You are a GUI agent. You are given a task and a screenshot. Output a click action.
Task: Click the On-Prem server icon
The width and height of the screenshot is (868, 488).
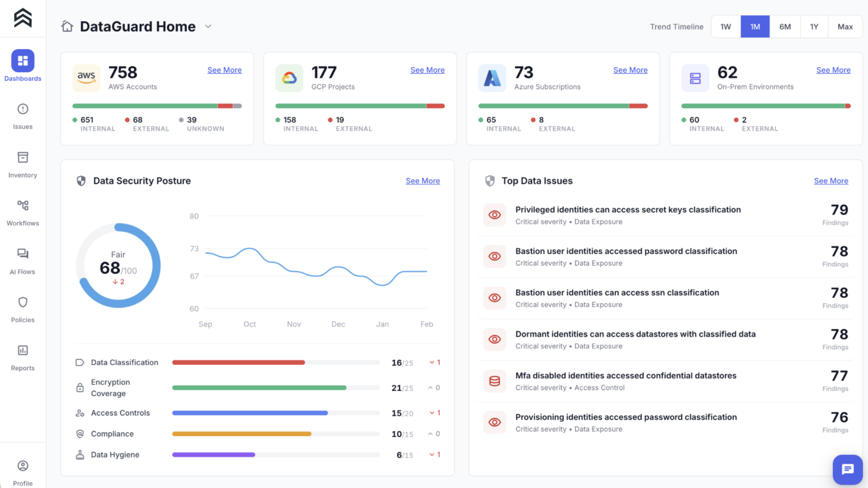point(695,78)
